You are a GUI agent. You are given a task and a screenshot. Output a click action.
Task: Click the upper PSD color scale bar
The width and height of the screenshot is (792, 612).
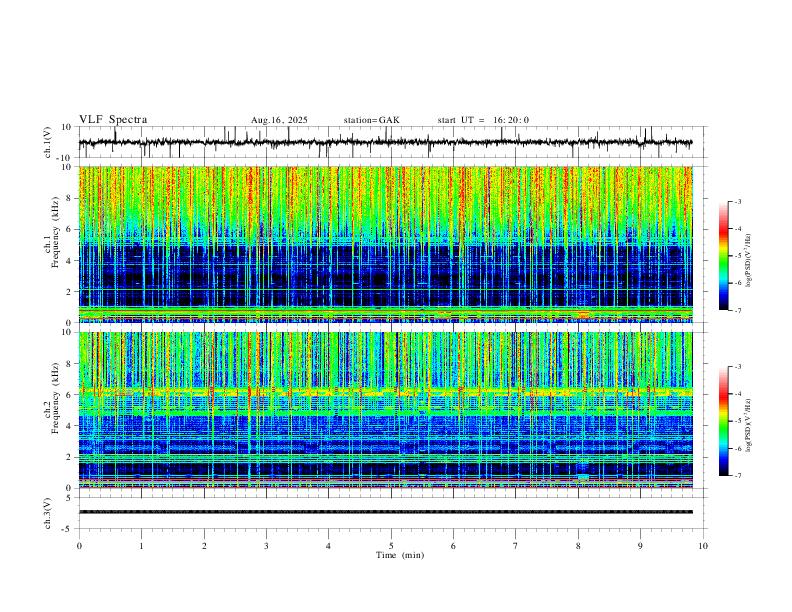click(724, 256)
